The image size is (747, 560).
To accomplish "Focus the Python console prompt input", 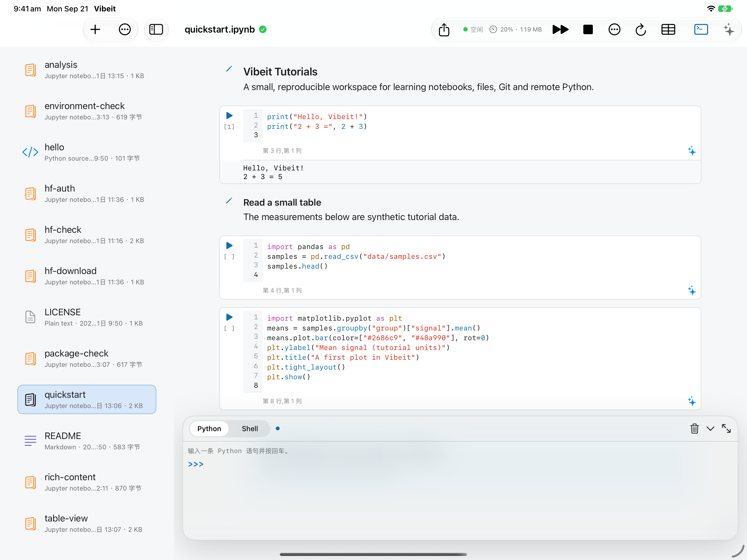I will (460, 464).
